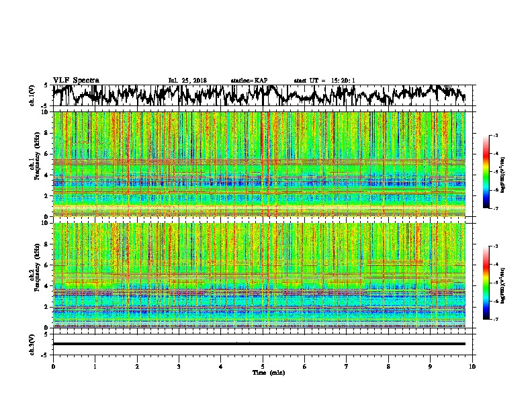Click the "9" minute tick label
Screen dimensions: 532x411
tap(430, 366)
